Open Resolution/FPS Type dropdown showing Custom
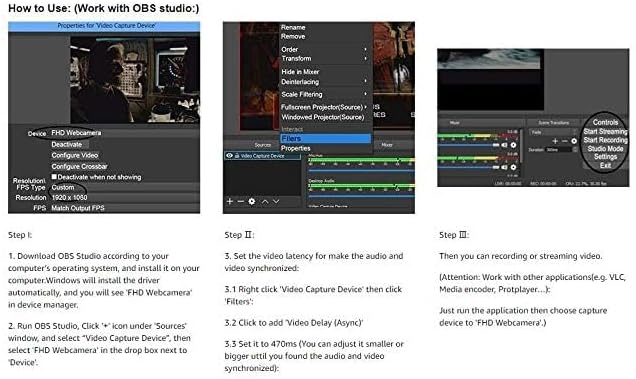636x379 pixels. [125, 187]
